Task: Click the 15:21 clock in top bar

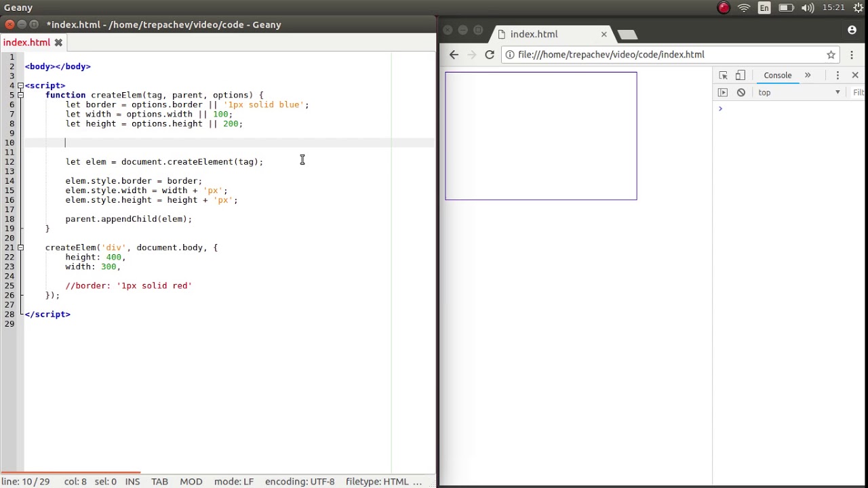Action: click(833, 8)
